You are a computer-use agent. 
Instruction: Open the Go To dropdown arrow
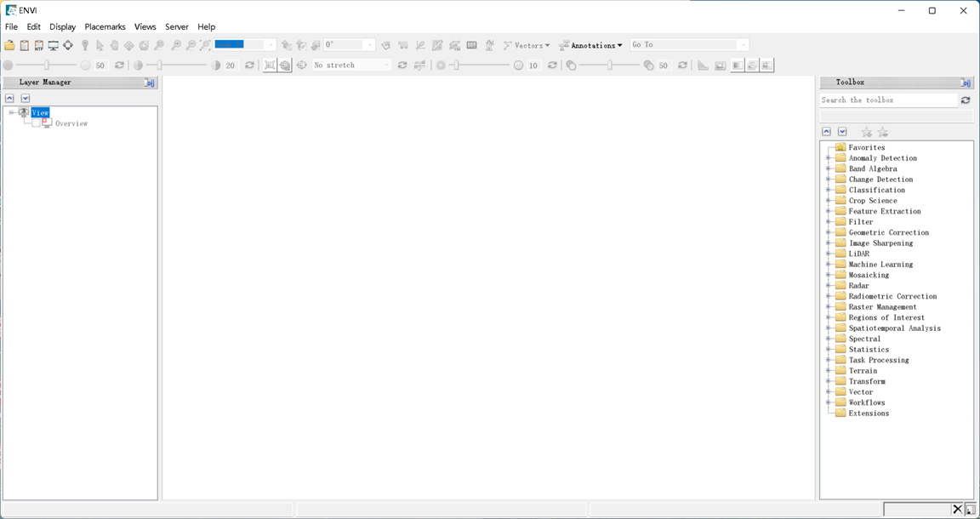point(743,45)
